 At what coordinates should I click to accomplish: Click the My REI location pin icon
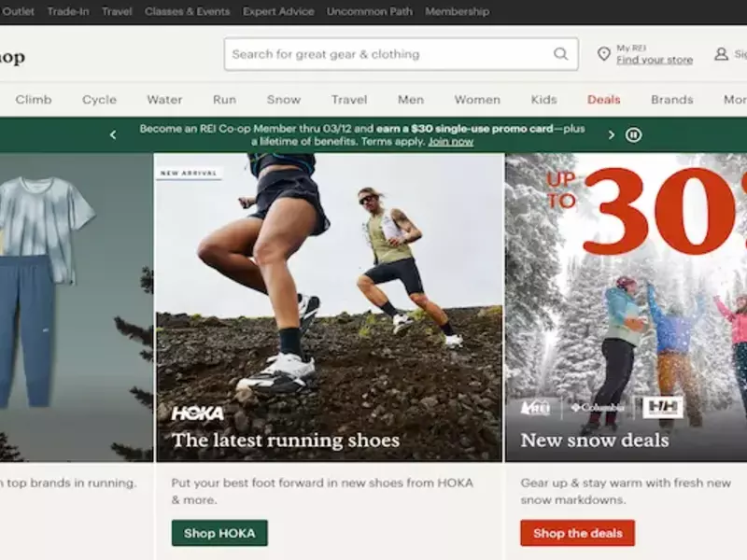tap(603, 54)
